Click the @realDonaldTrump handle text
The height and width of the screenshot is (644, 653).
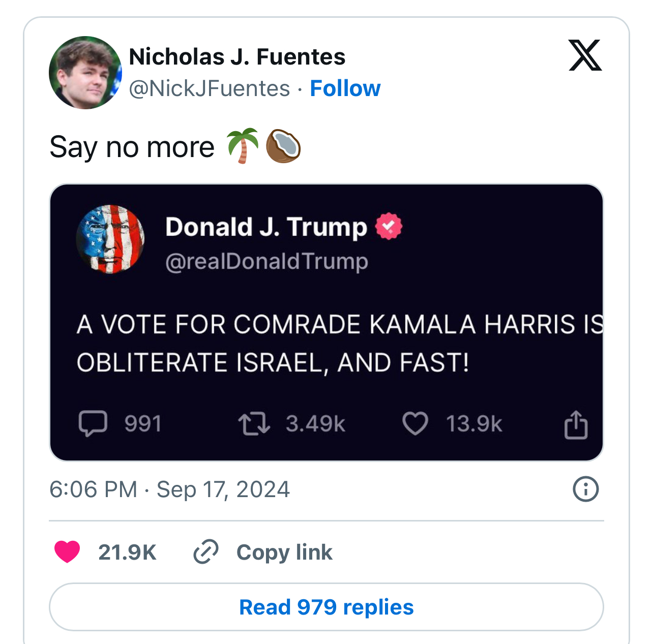tap(267, 262)
